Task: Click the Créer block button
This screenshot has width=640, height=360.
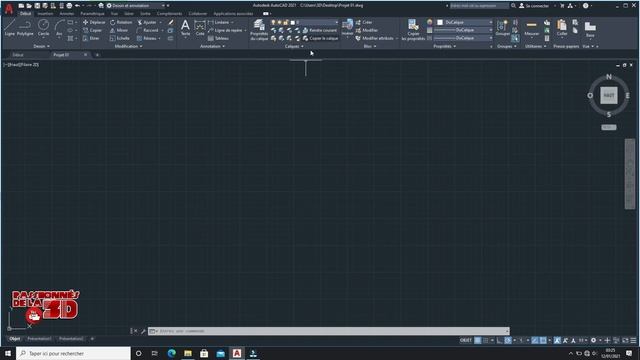Action: coord(364,22)
